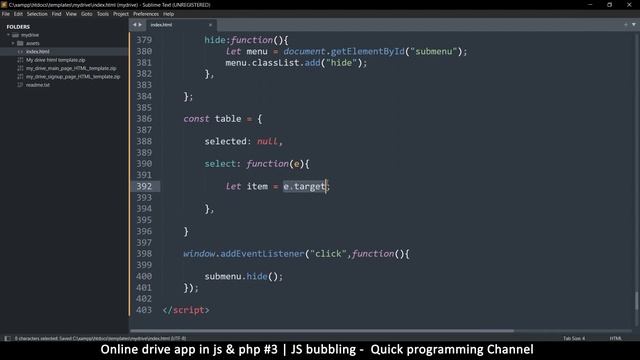640x360 pixels.
Task: Click the vertical scrollbar thumb
Action: point(636,302)
